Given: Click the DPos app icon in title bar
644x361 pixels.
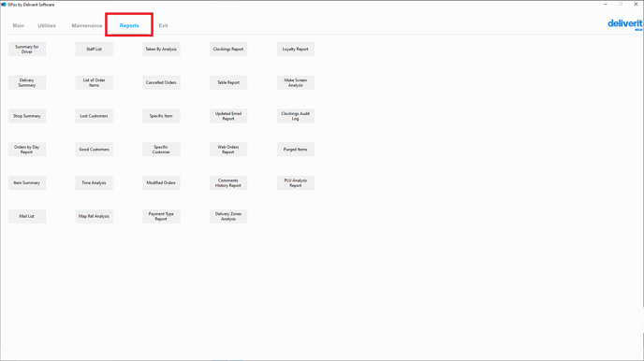Looking at the screenshot, I should pos(4,5).
